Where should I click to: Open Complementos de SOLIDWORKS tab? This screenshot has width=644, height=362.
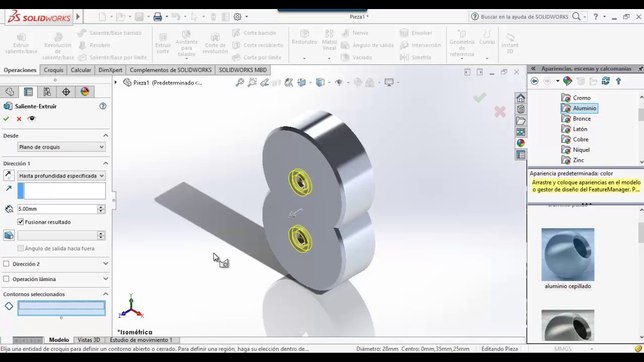coord(171,70)
